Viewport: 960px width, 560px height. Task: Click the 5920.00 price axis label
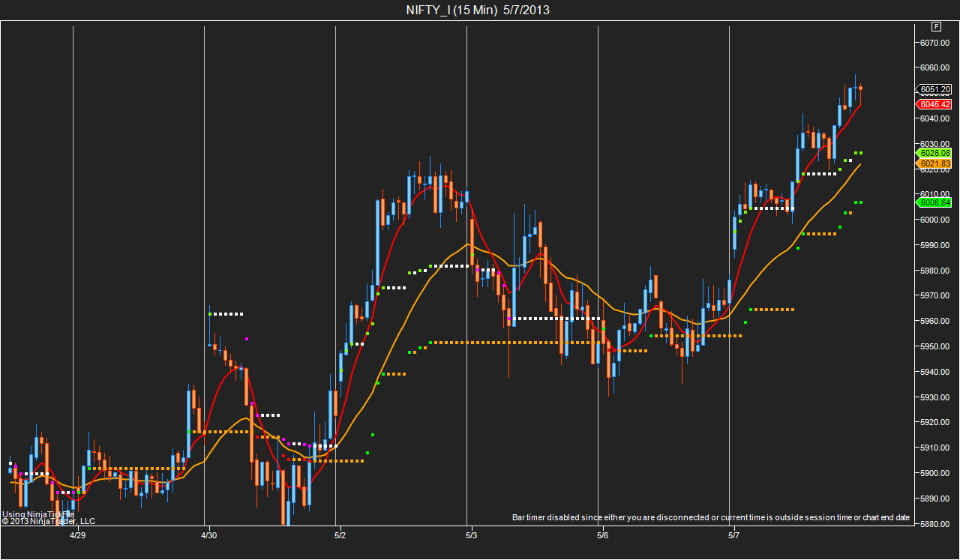(x=936, y=422)
